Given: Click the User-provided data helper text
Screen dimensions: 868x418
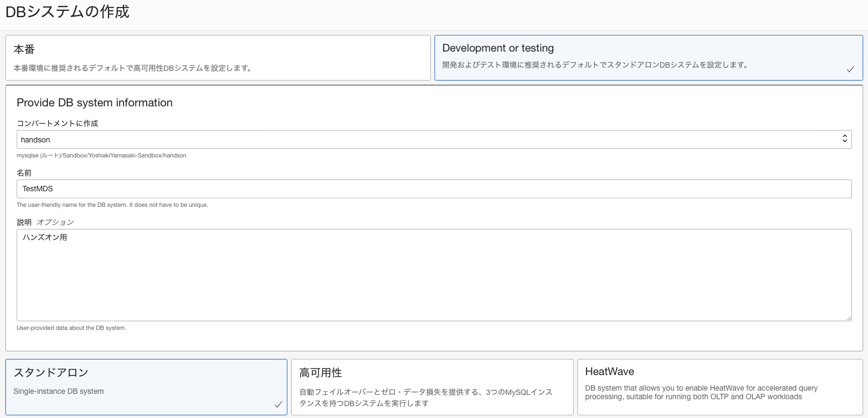Looking at the screenshot, I should [71, 328].
